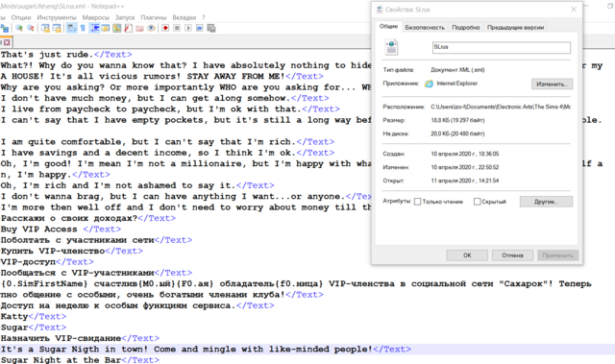Click the Playback macro icon
The width and height of the screenshot is (615, 364).
pos(188,28)
